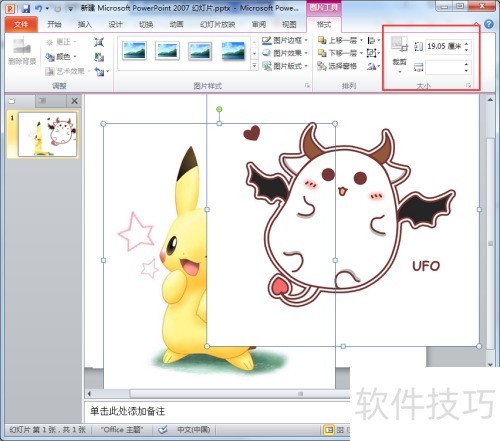Open the Picture Effects (图片效果) menu

point(285,53)
